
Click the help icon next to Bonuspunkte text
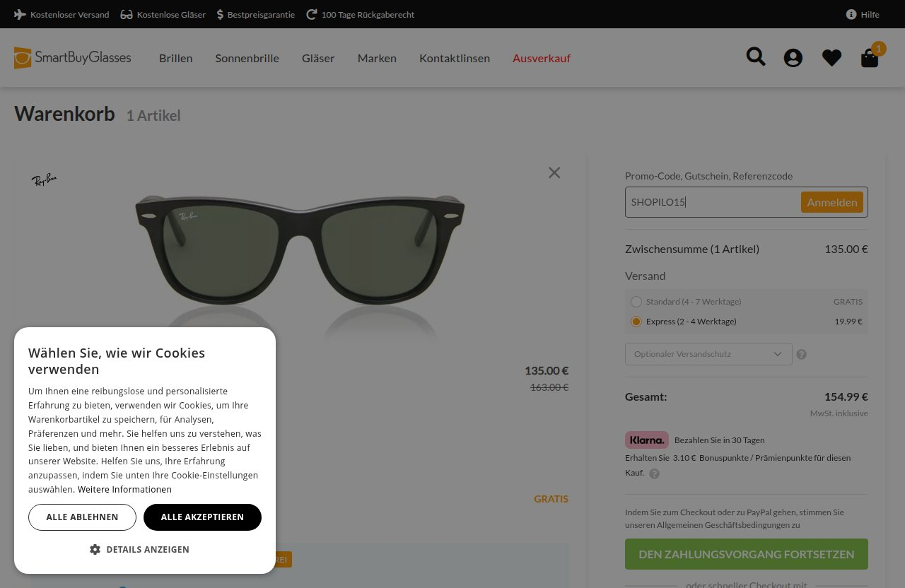tap(654, 474)
